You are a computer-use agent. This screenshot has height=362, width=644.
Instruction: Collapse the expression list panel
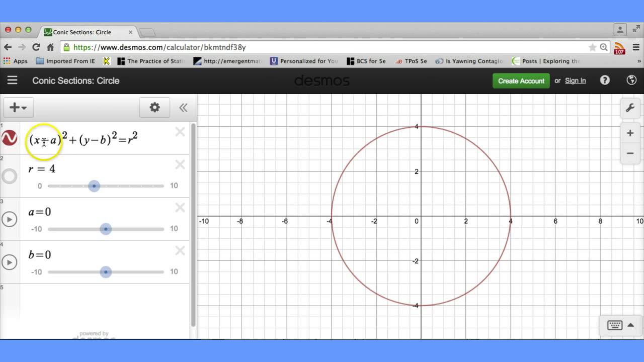coord(183,107)
